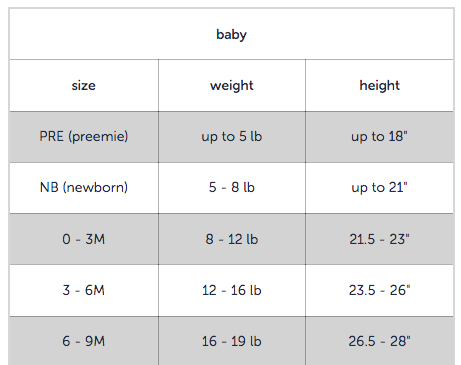Click the 'up to 21"' height cell
The height and width of the screenshot is (365, 461).
(379, 188)
